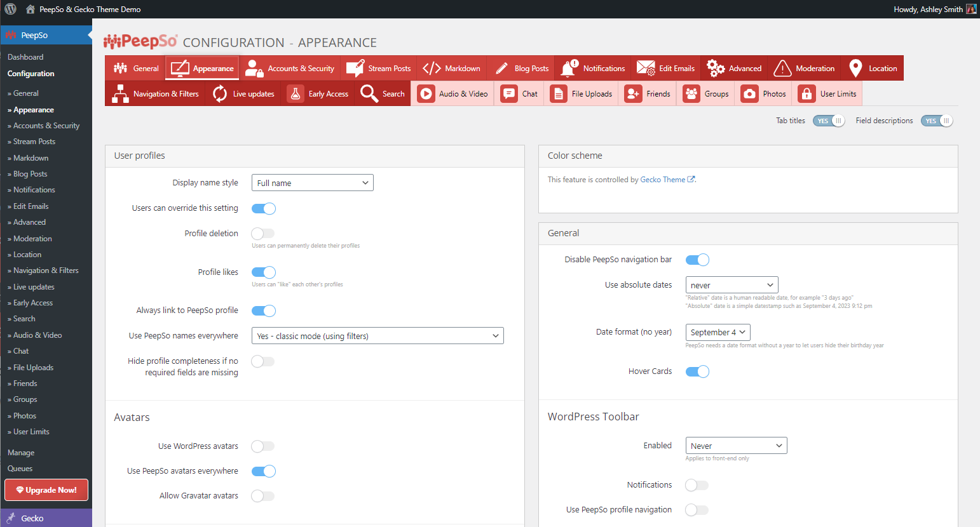Open Use PeepSo names everywhere dropdown
This screenshot has height=527, width=980.
(378, 336)
